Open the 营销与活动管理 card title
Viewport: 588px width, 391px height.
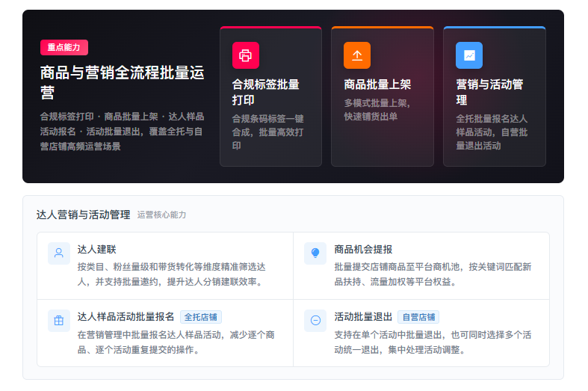(x=489, y=92)
